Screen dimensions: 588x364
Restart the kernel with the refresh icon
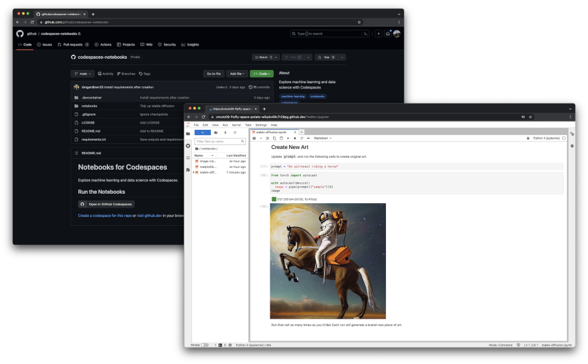click(x=301, y=138)
